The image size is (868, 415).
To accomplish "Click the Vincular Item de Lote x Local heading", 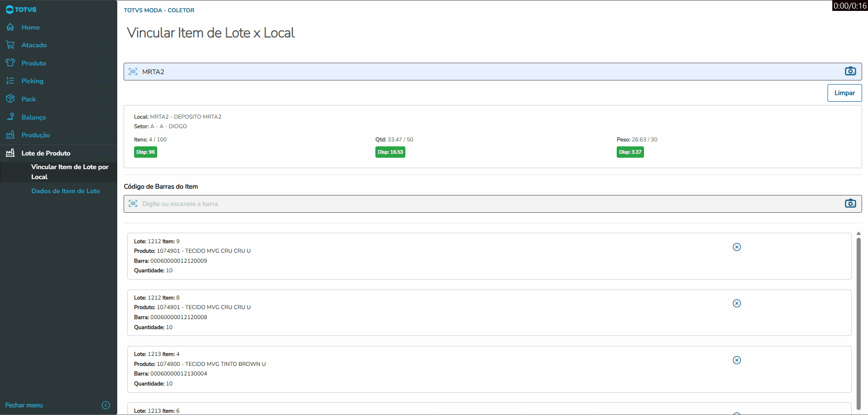I will pos(211,33).
